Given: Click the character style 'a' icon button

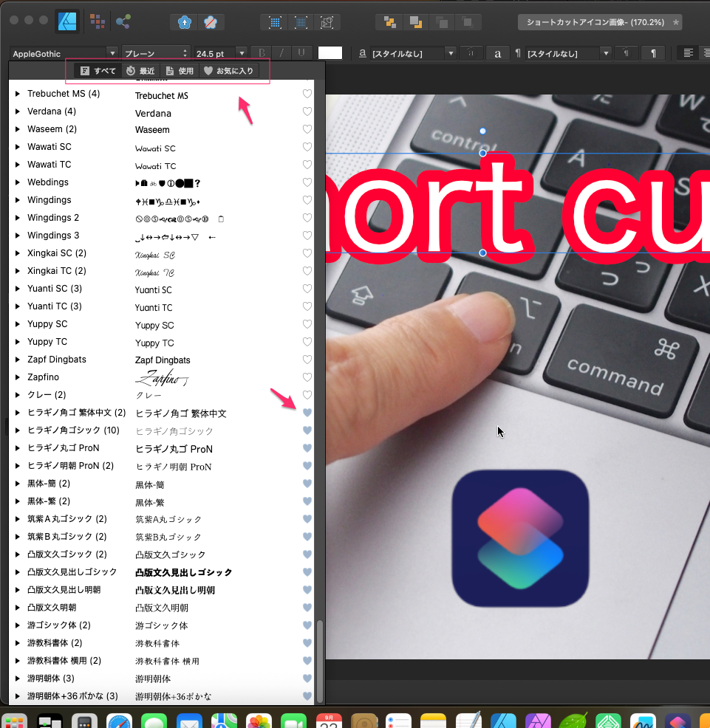Looking at the screenshot, I should tap(498, 53).
